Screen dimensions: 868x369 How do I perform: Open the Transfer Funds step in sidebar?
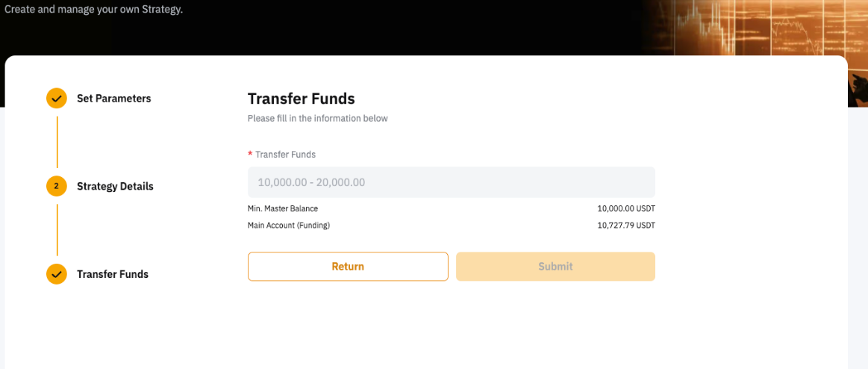click(x=113, y=274)
